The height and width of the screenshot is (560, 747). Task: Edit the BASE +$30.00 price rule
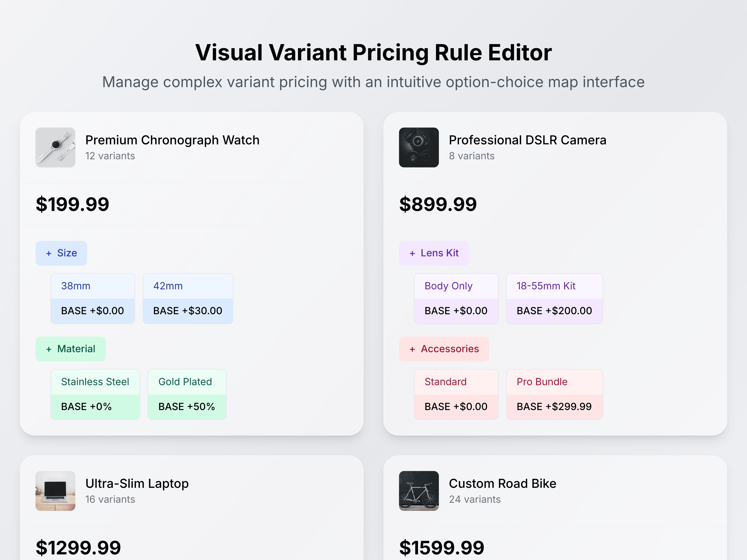pos(188,311)
